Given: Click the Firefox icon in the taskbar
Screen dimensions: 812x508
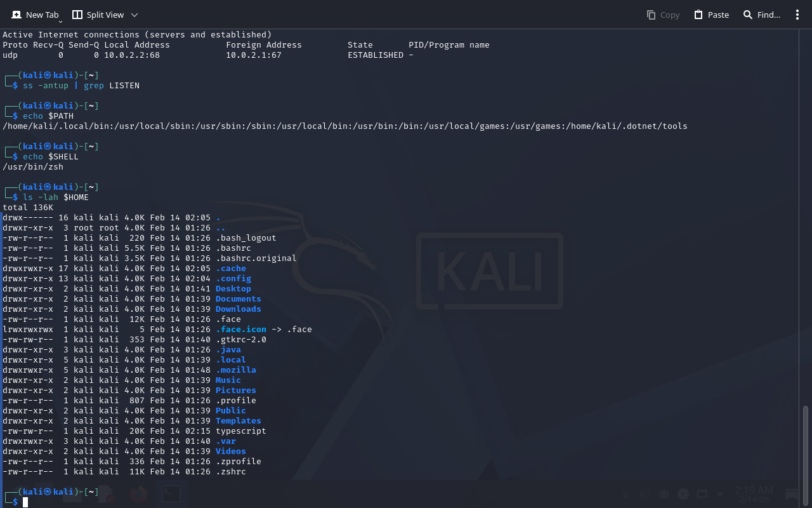Looking at the screenshot, I should [138, 494].
